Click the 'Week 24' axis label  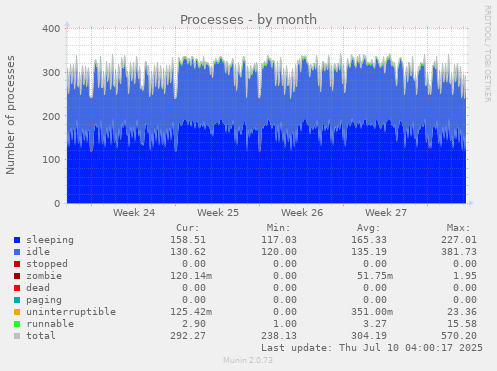click(x=134, y=213)
